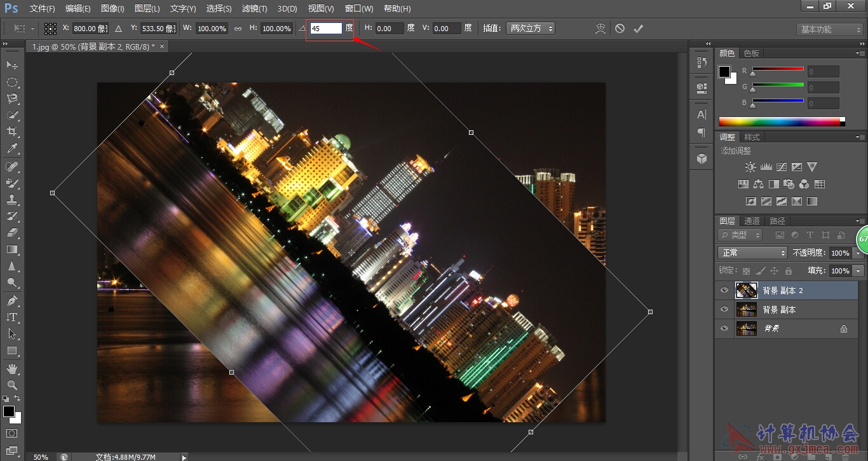Cancel the transform with the circle-slash icon

tap(620, 29)
